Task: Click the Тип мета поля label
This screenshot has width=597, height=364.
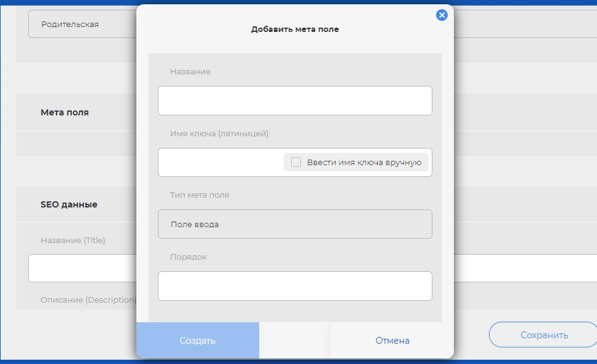Action: click(x=200, y=195)
